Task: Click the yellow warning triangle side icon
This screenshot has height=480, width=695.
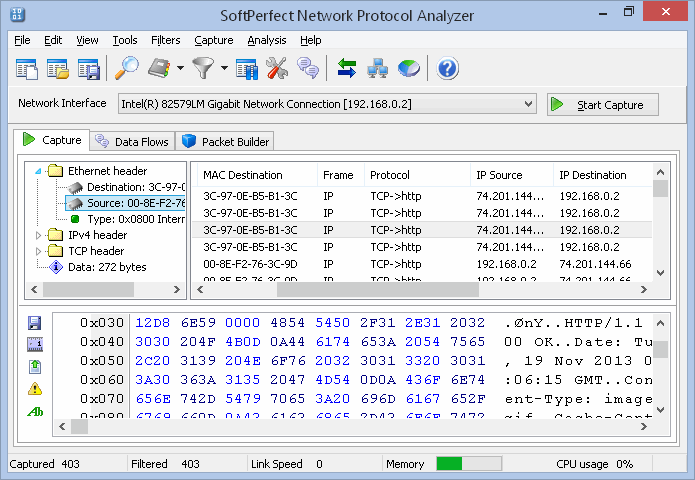Action: click(x=35, y=388)
